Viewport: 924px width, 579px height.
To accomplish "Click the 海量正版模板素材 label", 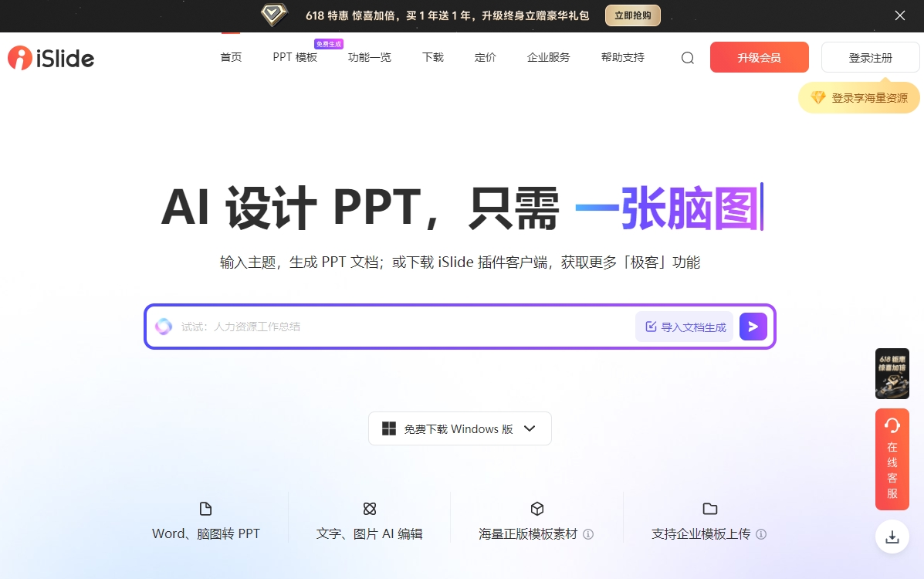I will point(528,534).
